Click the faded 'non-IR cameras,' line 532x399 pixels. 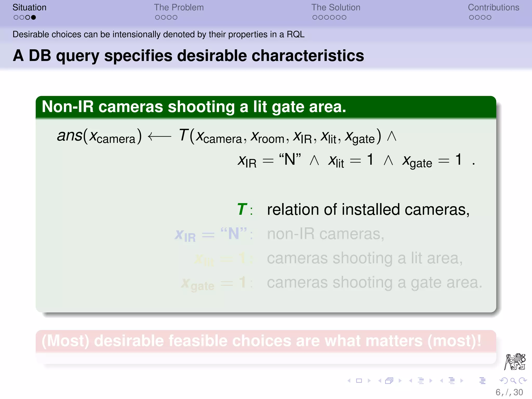325,234
